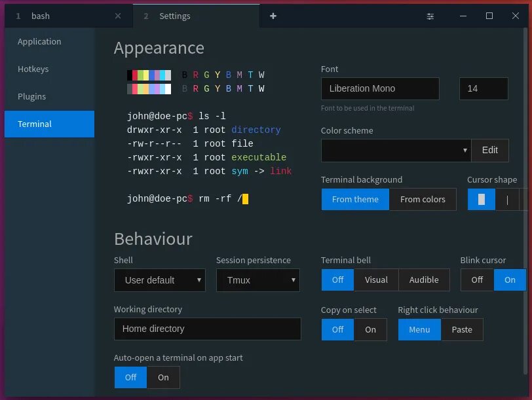Set terminal background From theme
The image size is (532, 400).
click(355, 199)
